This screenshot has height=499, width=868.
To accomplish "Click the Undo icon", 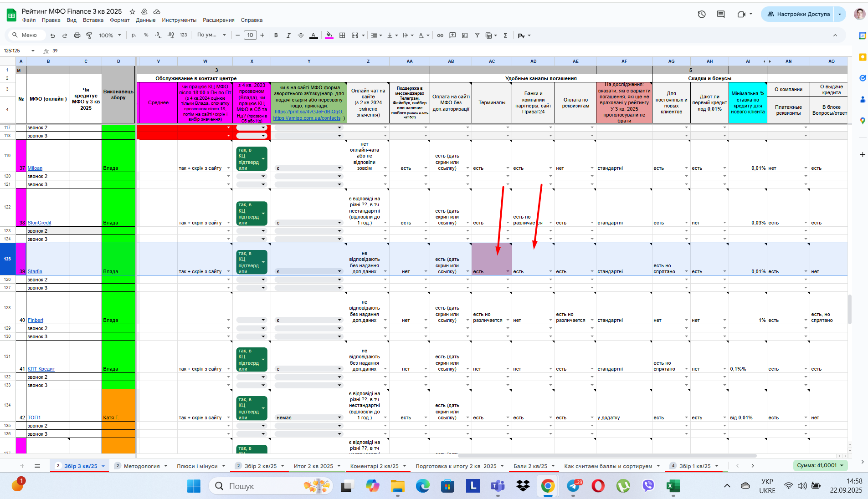I will [x=53, y=35].
